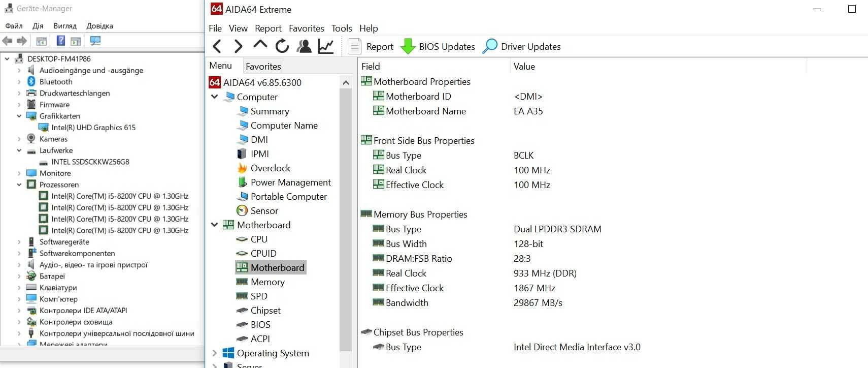Refresh the AIDA64 page with circular arrow
Viewport: 868px width, 368px height.
point(282,46)
